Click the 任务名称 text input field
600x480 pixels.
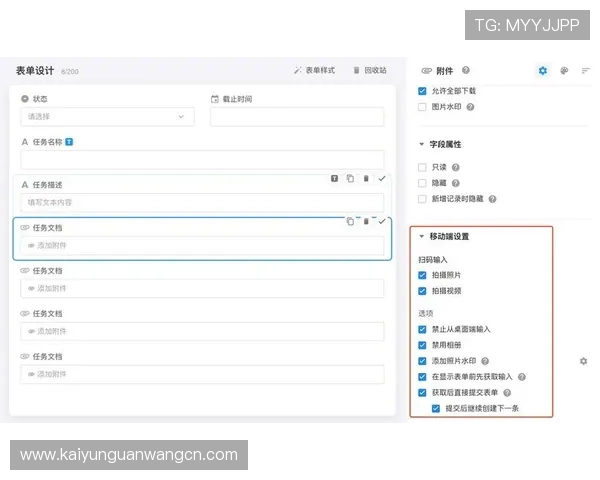pos(202,160)
